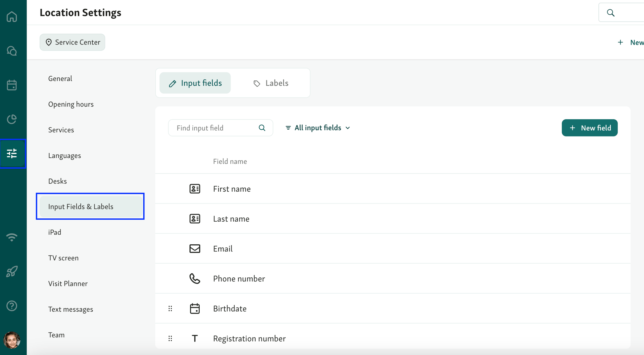Switch to the Labels tab
This screenshot has width=644, height=355.
click(x=271, y=83)
